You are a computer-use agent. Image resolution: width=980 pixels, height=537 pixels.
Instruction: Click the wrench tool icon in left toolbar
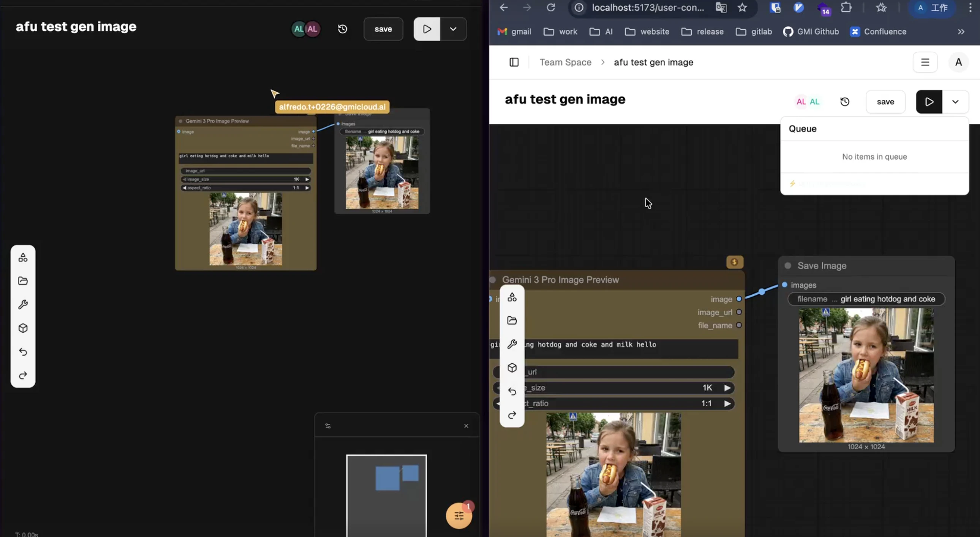(x=23, y=305)
